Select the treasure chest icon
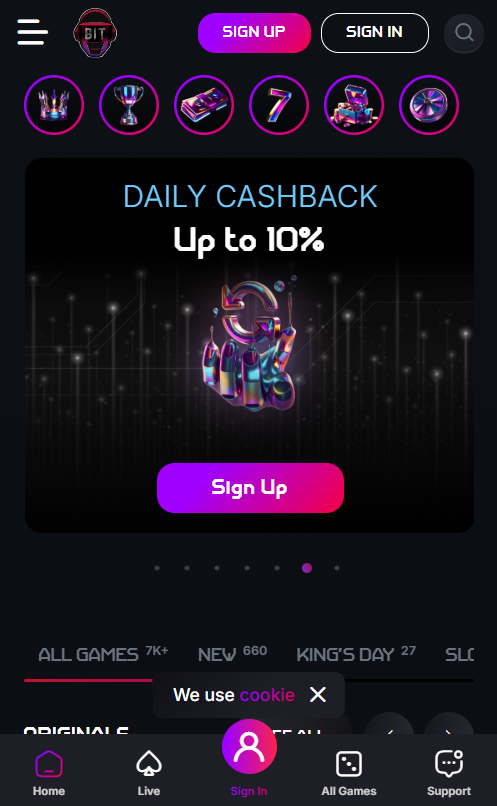This screenshot has height=806, width=497. pyautogui.click(x=354, y=105)
